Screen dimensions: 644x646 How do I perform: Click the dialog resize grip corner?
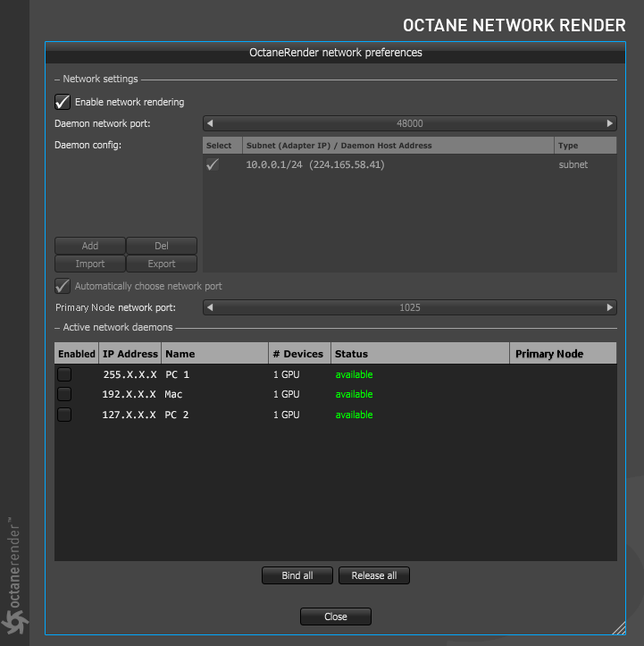619,628
